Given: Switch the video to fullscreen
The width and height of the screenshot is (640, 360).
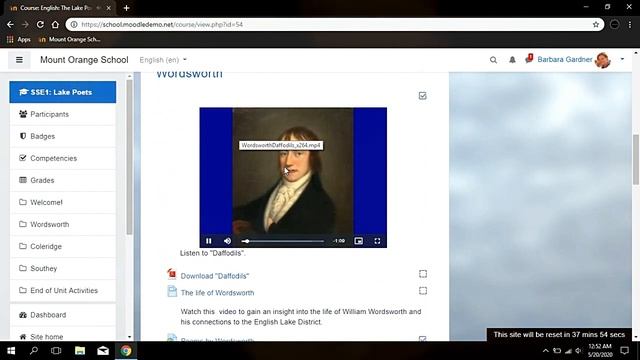Looking at the screenshot, I should point(377,241).
